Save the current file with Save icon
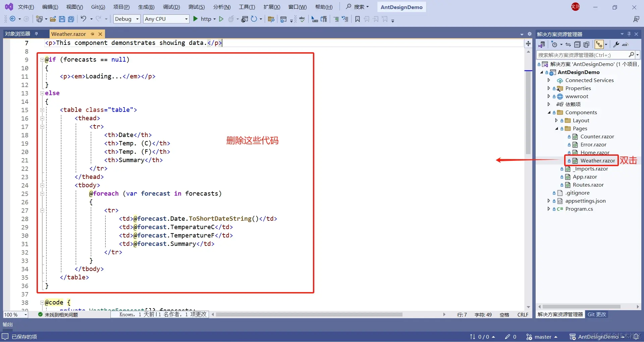Screen dimensions: 644x342 pos(62,19)
